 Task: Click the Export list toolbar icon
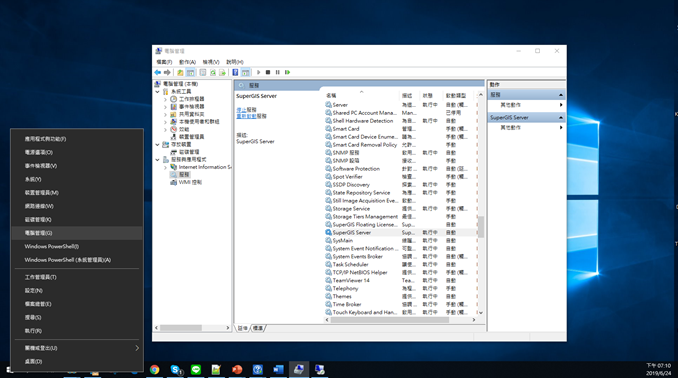coord(222,72)
